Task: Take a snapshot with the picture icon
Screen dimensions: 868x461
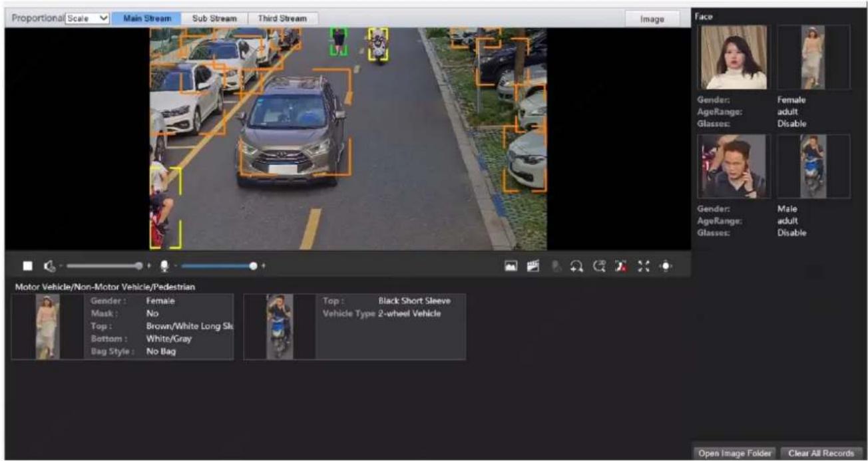Action: point(511,265)
